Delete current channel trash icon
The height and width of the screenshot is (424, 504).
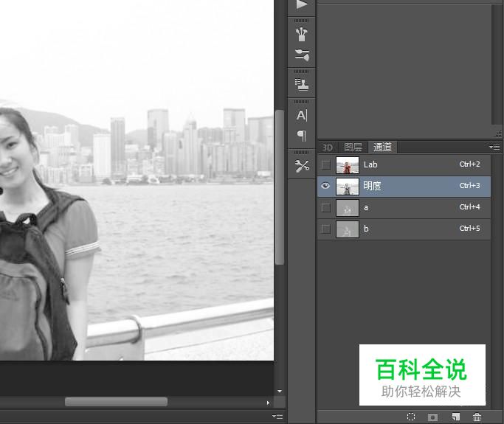tap(477, 417)
